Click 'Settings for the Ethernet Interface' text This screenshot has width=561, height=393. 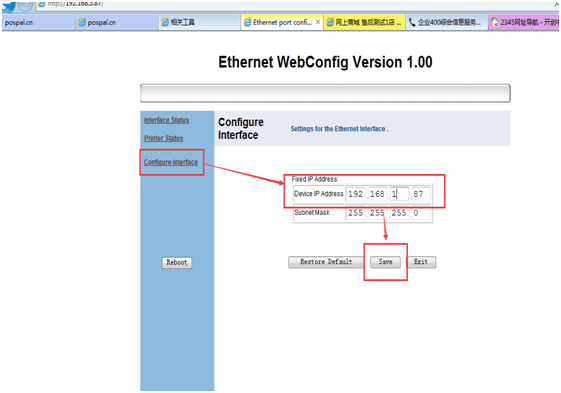339,129
